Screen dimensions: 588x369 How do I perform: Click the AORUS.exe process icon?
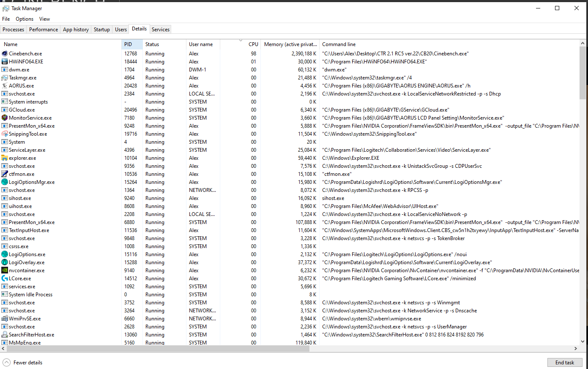[5, 86]
